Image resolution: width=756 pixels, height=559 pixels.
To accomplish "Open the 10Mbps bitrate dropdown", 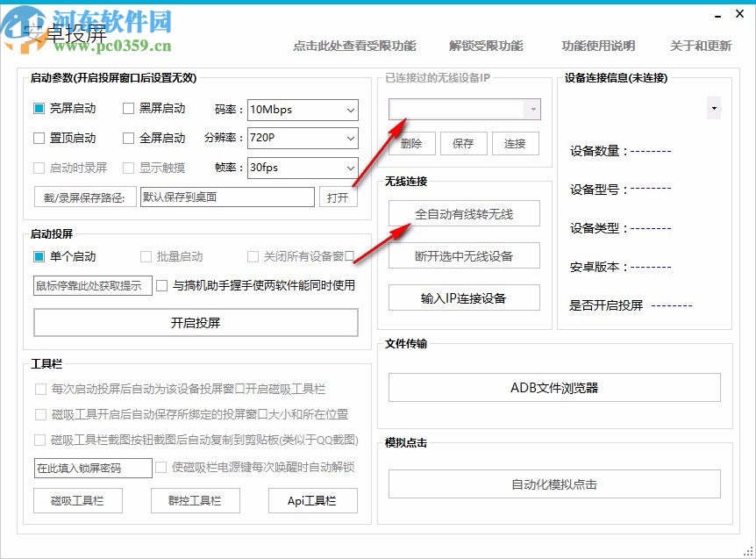I will [350, 110].
